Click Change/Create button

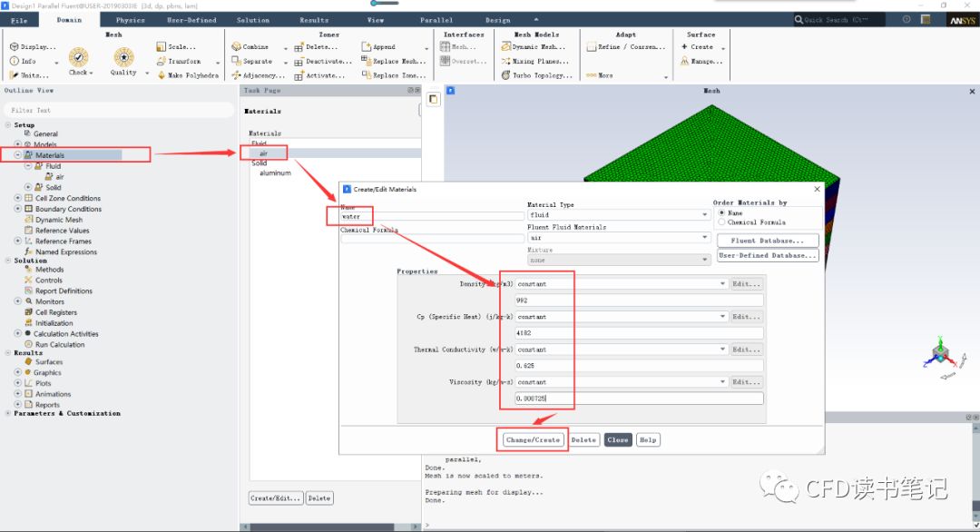(534, 440)
